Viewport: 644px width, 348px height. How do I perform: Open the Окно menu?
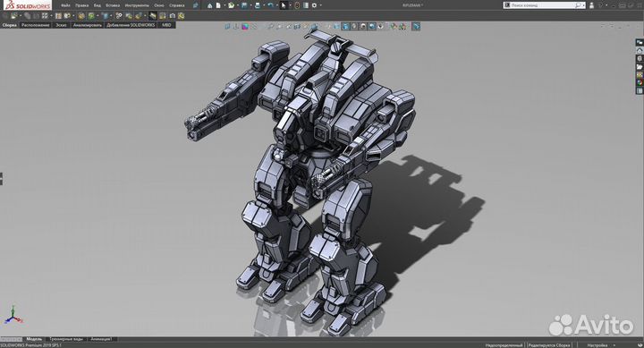pos(158,5)
